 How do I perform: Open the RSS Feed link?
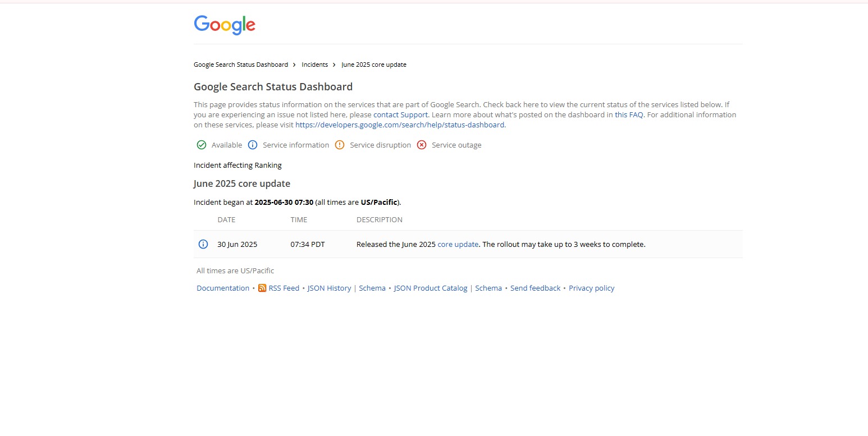click(284, 288)
